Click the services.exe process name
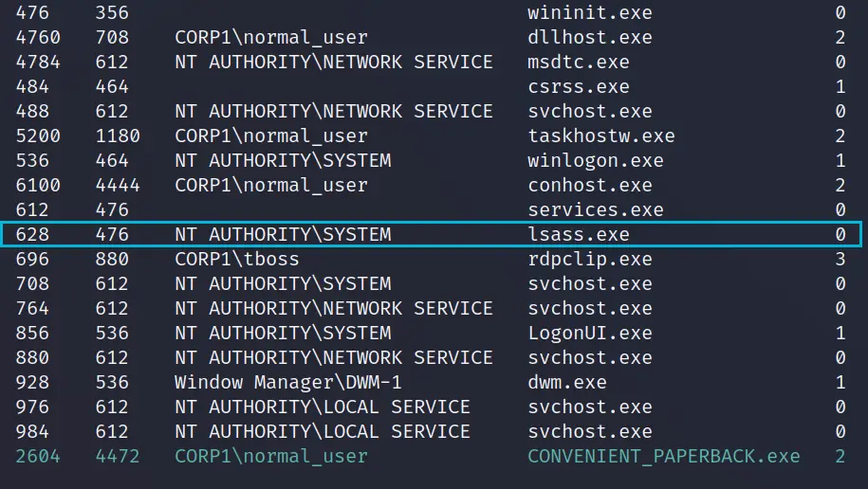The width and height of the screenshot is (868, 489). pos(595,209)
